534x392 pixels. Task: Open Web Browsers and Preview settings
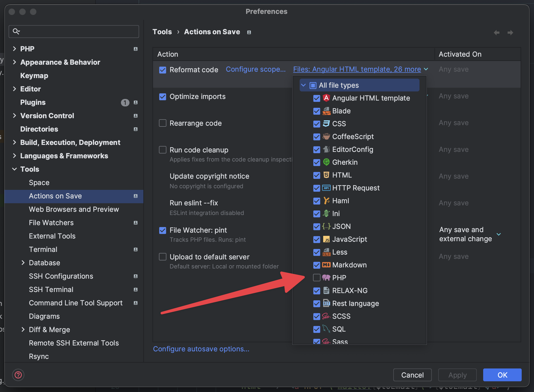coord(74,209)
